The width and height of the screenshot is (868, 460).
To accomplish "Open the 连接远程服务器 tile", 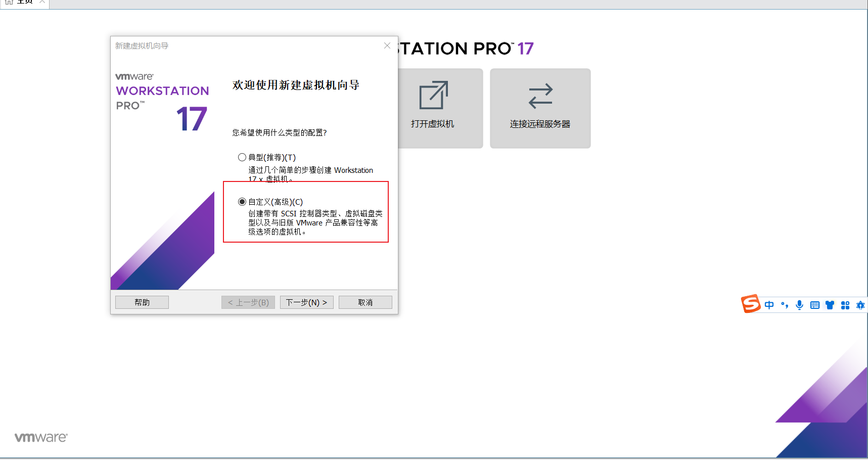I will tap(540, 108).
